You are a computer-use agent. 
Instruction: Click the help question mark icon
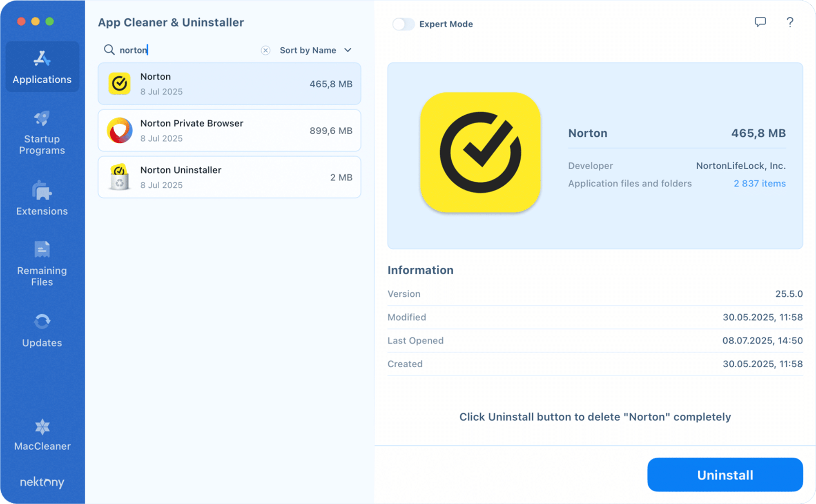click(x=790, y=22)
